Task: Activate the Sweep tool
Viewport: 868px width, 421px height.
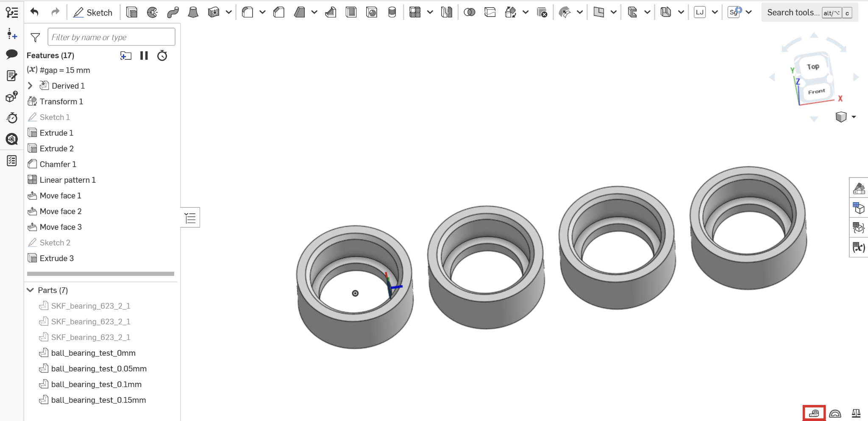Action: point(172,12)
